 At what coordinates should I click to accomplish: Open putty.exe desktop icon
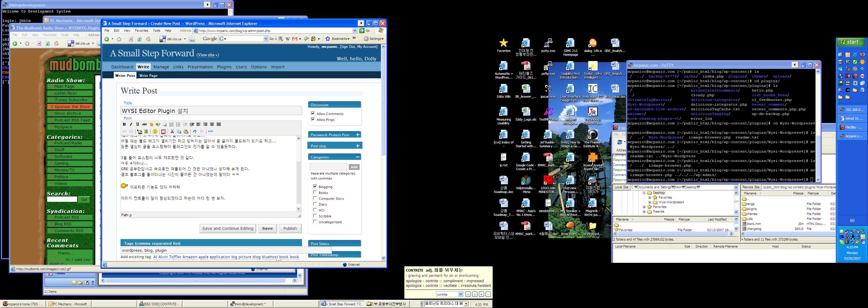coord(548,45)
